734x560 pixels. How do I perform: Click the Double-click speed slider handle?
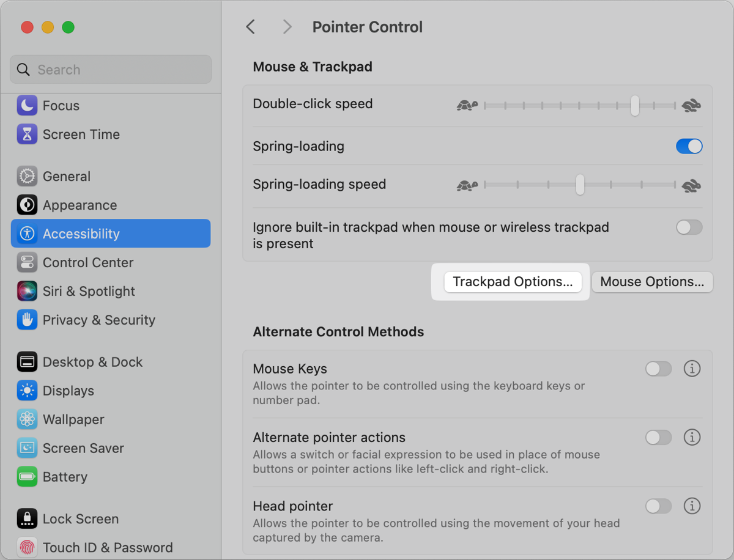pyautogui.click(x=635, y=106)
